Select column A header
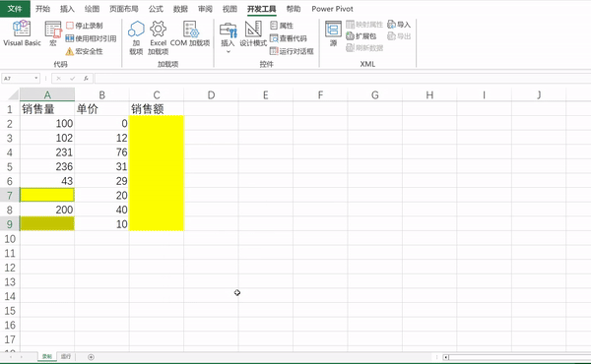Viewport: 591px width, 364px height. click(x=47, y=94)
